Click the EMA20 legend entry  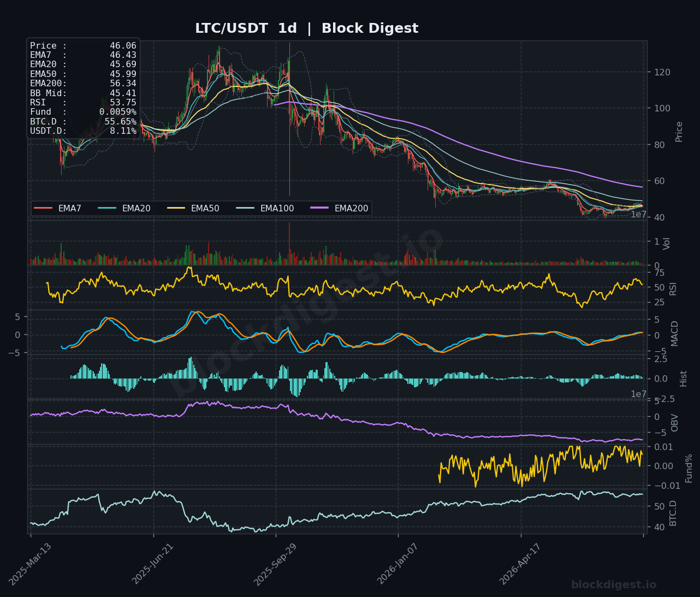click(x=124, y=208)
